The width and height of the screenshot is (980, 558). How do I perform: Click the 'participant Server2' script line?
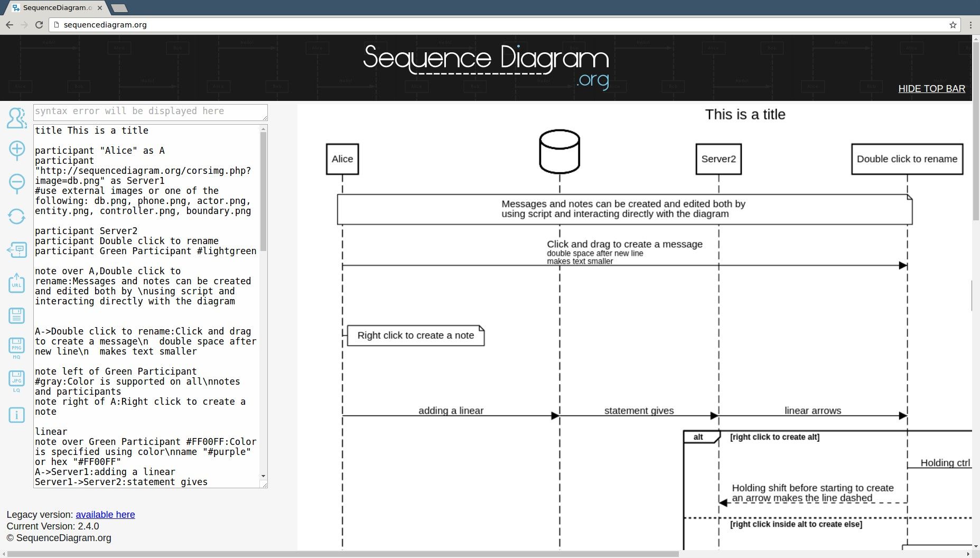pyautogui.click(x=86, y=231)
